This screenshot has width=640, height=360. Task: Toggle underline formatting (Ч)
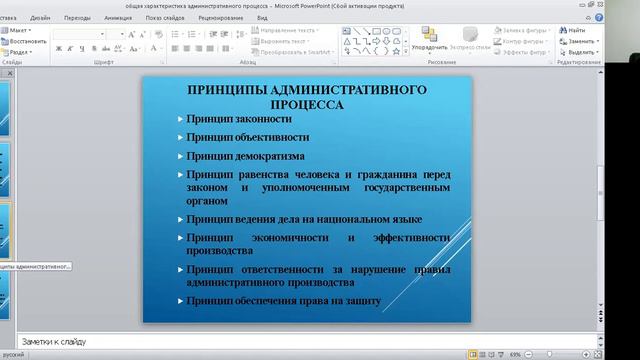[82, 49]
